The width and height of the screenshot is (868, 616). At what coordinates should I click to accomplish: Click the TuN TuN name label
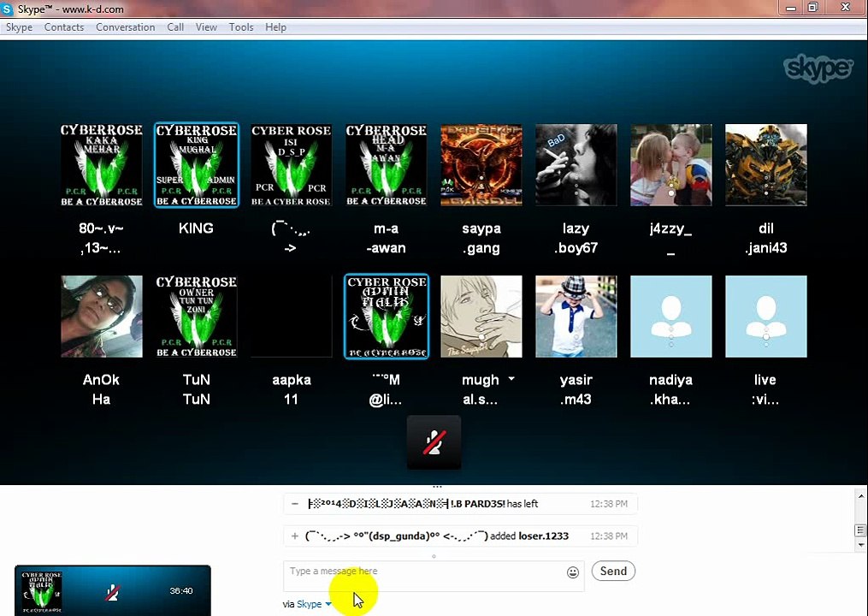point(197,389)
